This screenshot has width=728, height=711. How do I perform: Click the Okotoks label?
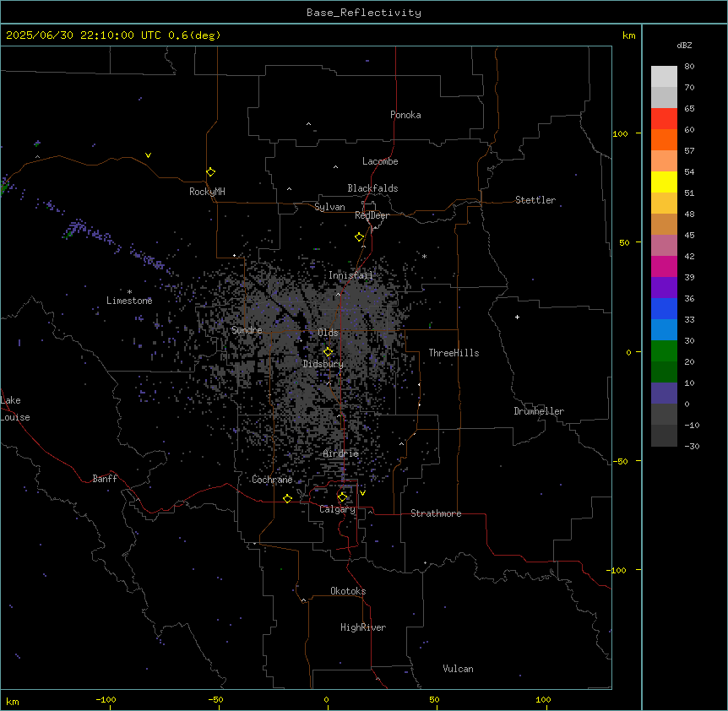point(348,591)
